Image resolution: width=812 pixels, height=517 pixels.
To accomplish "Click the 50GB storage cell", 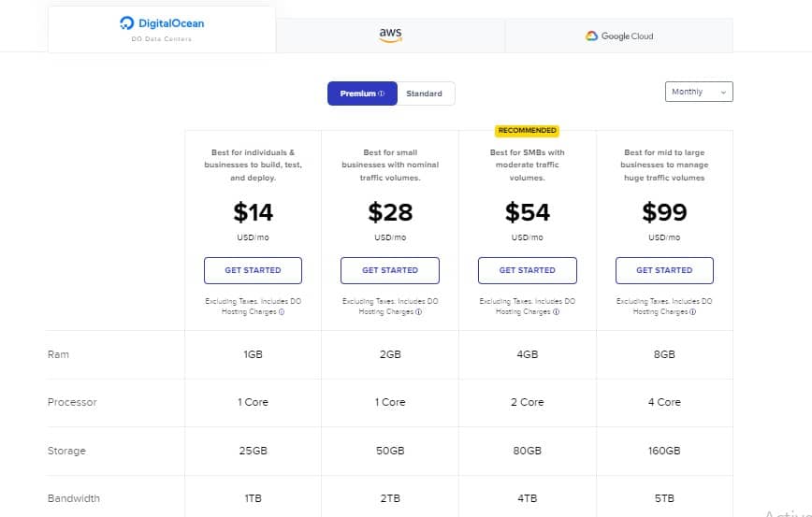I will (390, 451).
